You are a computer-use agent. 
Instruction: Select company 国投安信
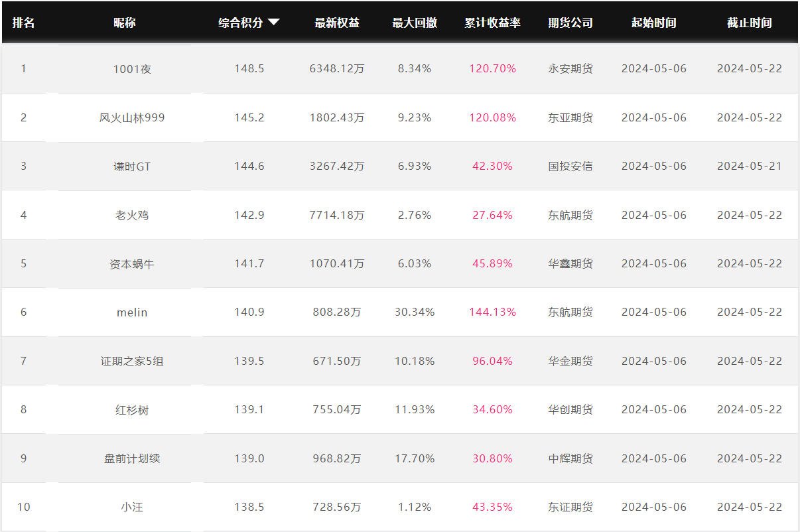click(570, 166)
